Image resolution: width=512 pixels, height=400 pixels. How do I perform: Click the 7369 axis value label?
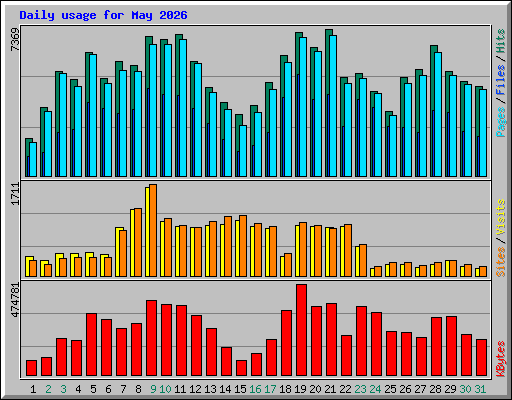15,40
